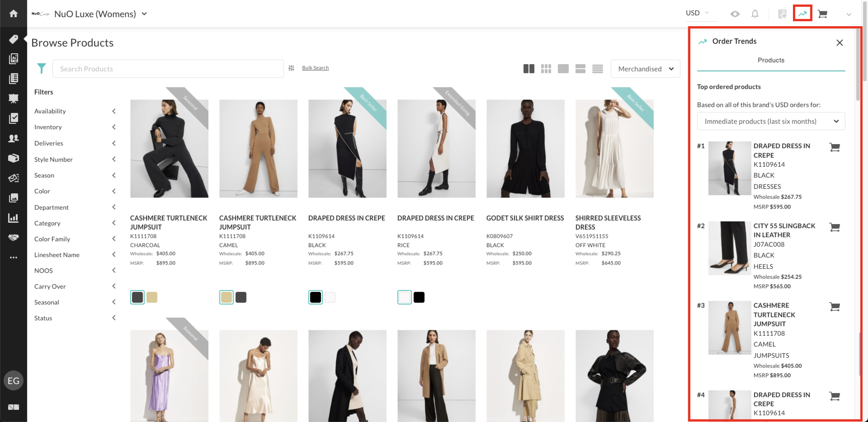The height and width of the screenshot is (422, 868).
Task: Open the barcode star icon in header
Action: (x=782, y=14)
